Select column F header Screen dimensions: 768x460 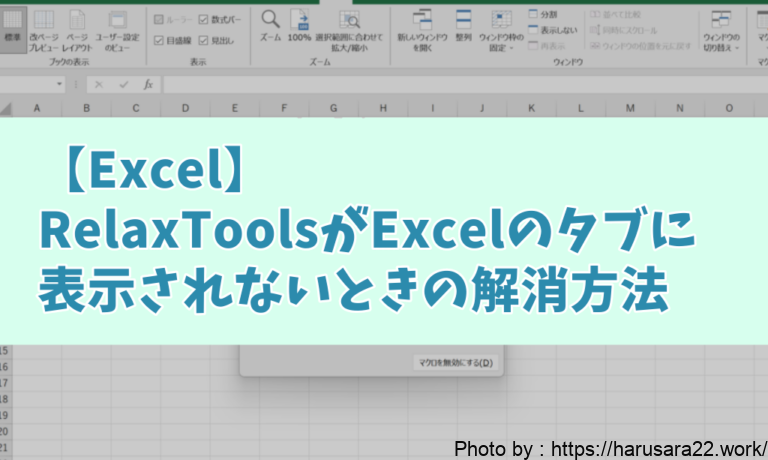point(284,108)
